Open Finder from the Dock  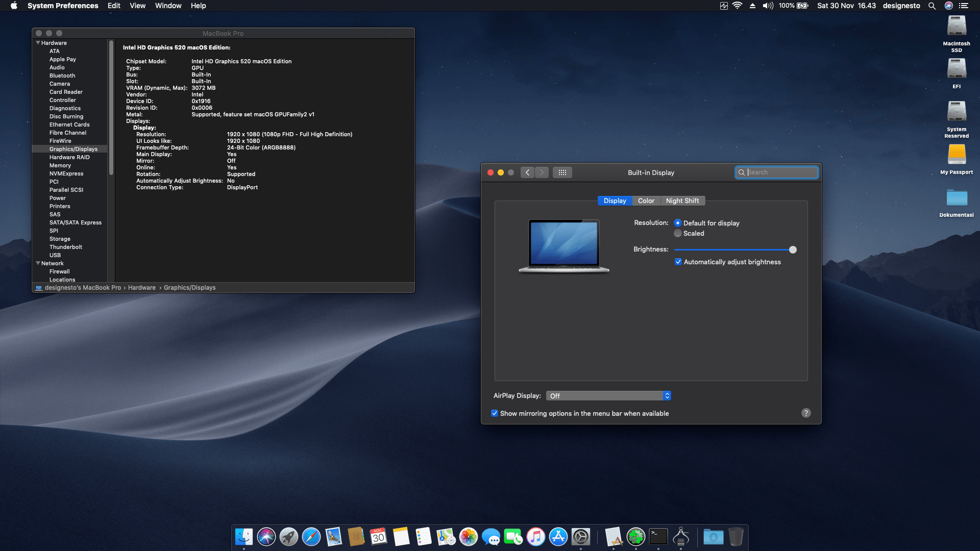(x=244, y=537)
